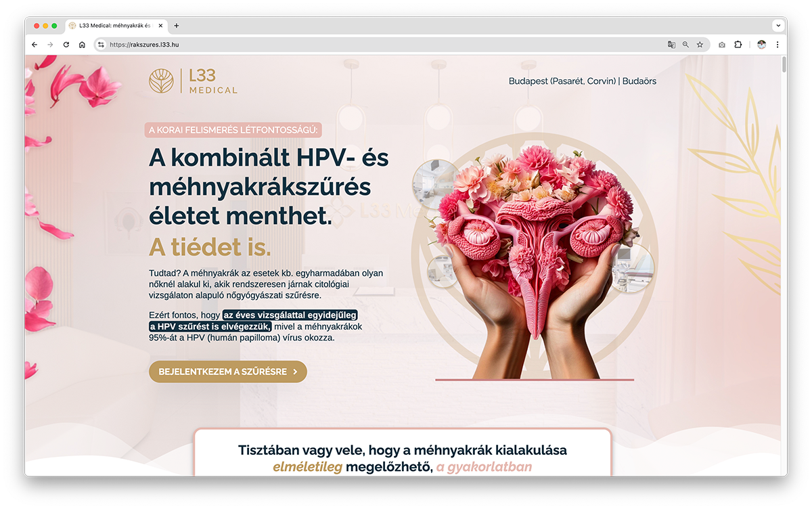812x509 pixels.
Task: Click the forward navigation arrow
Action: (50, 45)
